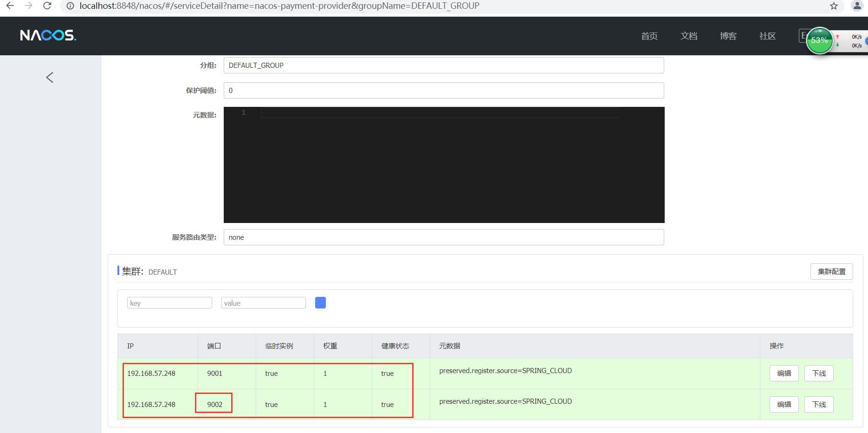This screenshot has height=433, width=868.
Task: Open the 文档 menu item
Action: pos(689,36)
